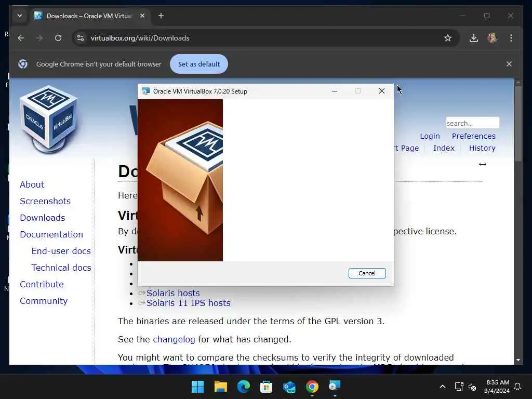Dismiss the default browser infobar

point(509,64)
